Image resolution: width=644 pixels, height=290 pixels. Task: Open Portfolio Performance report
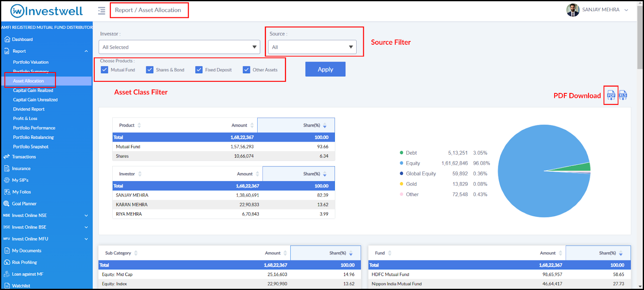pyautogui.click(x=34, y=128)
